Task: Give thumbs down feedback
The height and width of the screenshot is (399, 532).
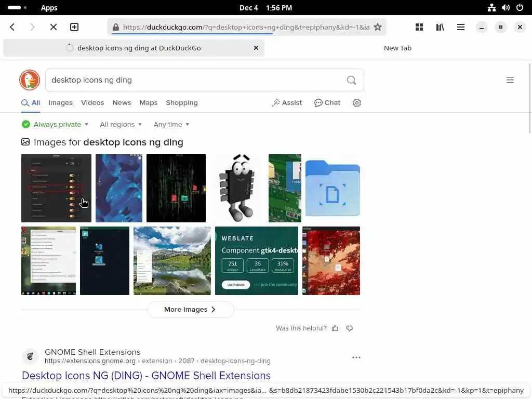Action: (x=350, y=328)
